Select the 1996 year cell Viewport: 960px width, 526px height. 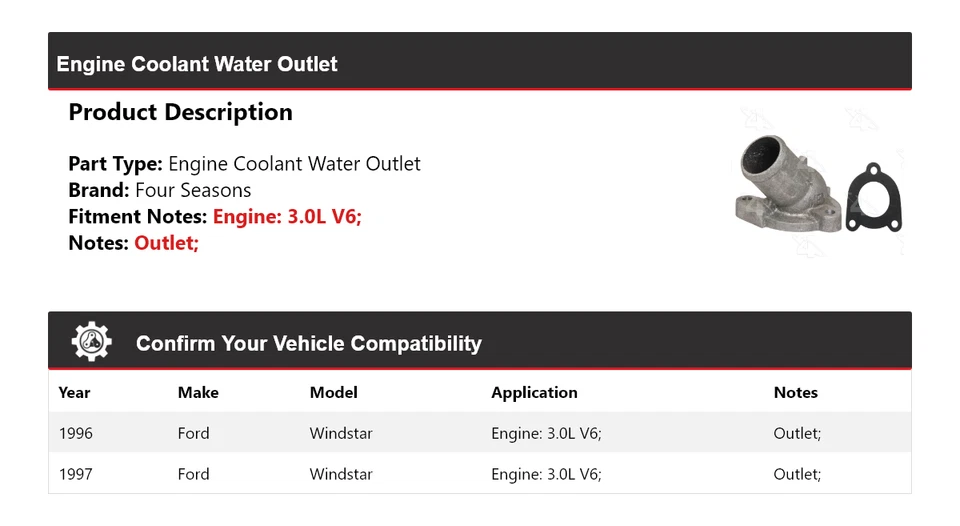(75, 433)
